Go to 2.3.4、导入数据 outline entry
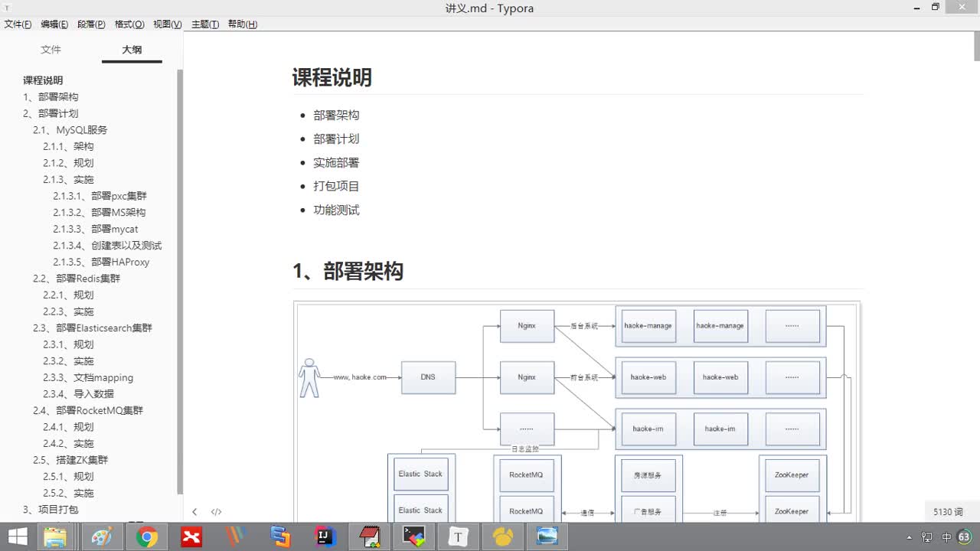Viewport: 980px width, 551px height. click(78, 394)
